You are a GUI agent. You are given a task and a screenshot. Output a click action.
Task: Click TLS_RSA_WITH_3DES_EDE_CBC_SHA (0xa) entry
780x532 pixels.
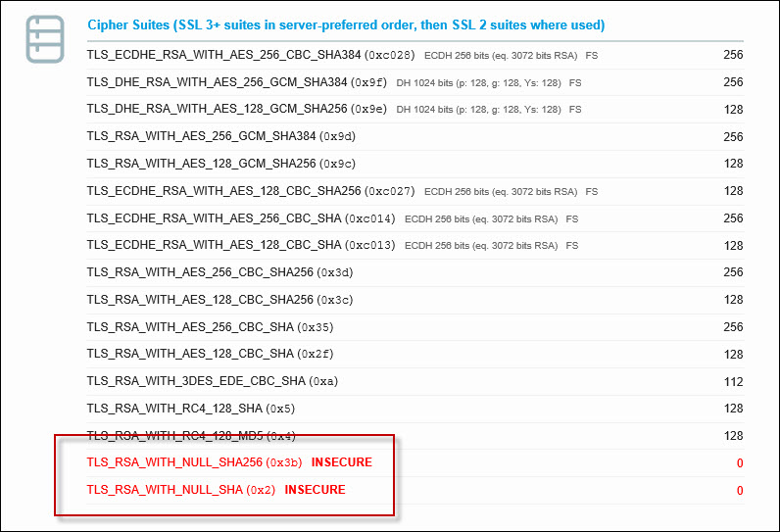click(x=213, y=381)
